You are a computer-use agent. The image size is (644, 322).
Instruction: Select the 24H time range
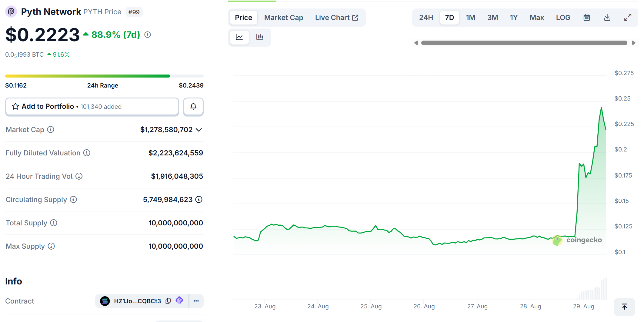tap(426, 18)
